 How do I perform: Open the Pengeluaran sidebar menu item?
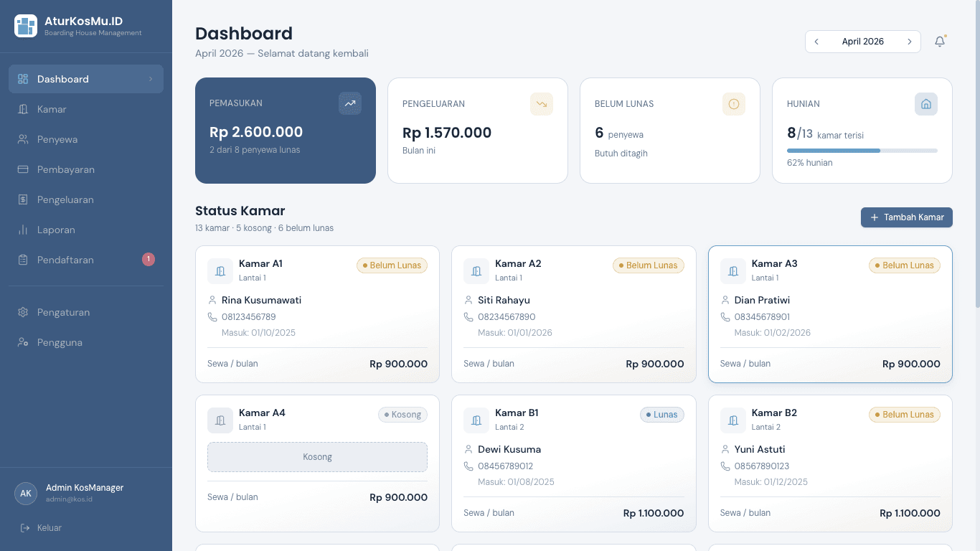coord(86,199)
